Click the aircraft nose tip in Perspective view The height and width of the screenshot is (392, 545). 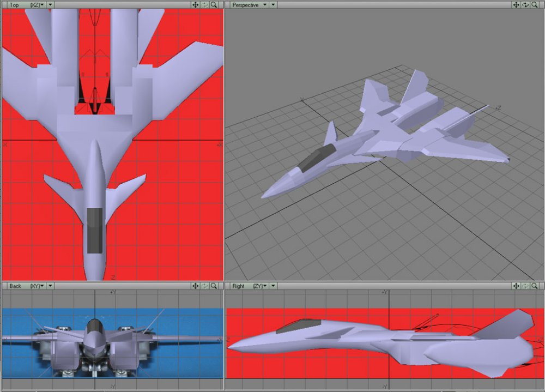tap(264, 195)
